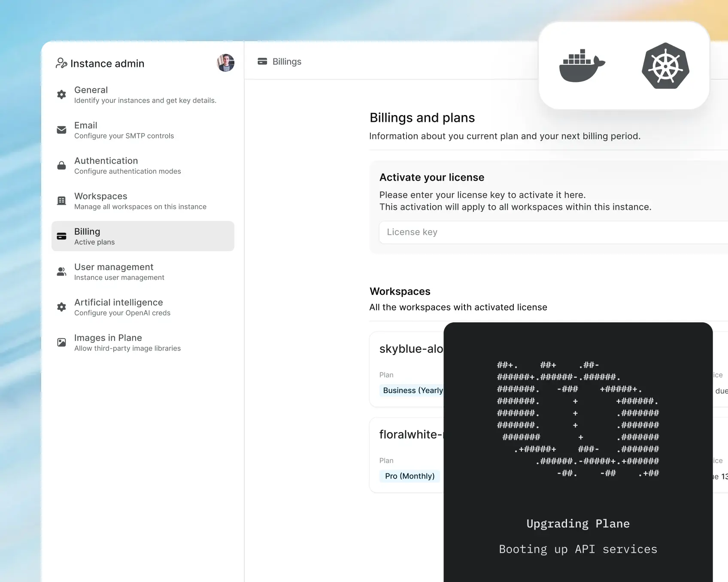Click 'Identify your instances and get key details.'
The height and width of the screenshot is (582, 728).
pos(145,100)
